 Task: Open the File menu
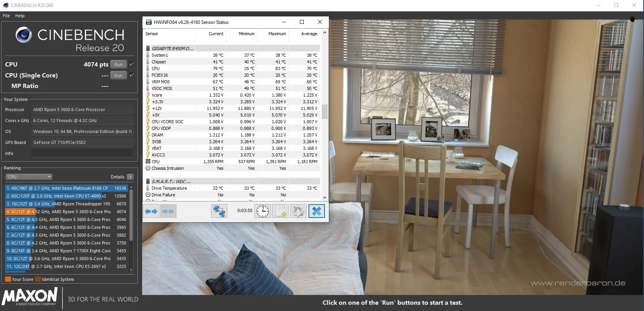coord(6,16)
